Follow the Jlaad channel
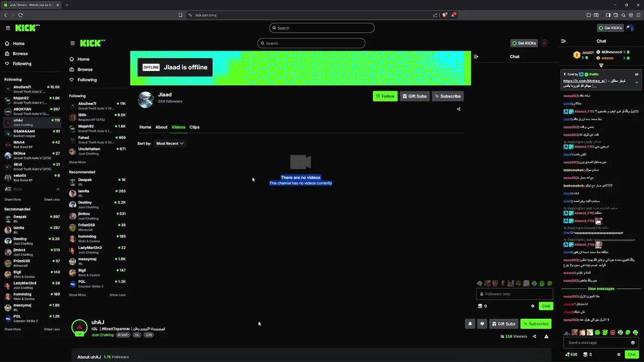The height and width of the screenshot is (362, 644). (385, 97)
